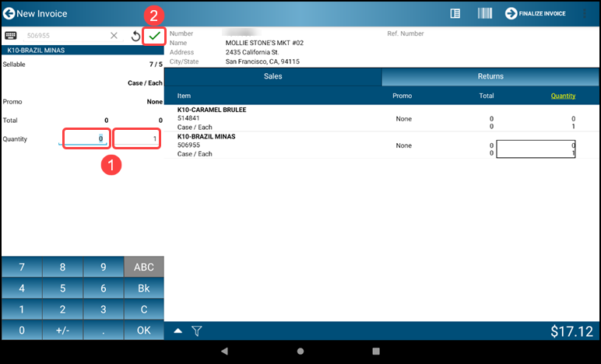Tap keypad number 8
The width and height of the screenshot is (601, 364).
click(x=62, y=267)
